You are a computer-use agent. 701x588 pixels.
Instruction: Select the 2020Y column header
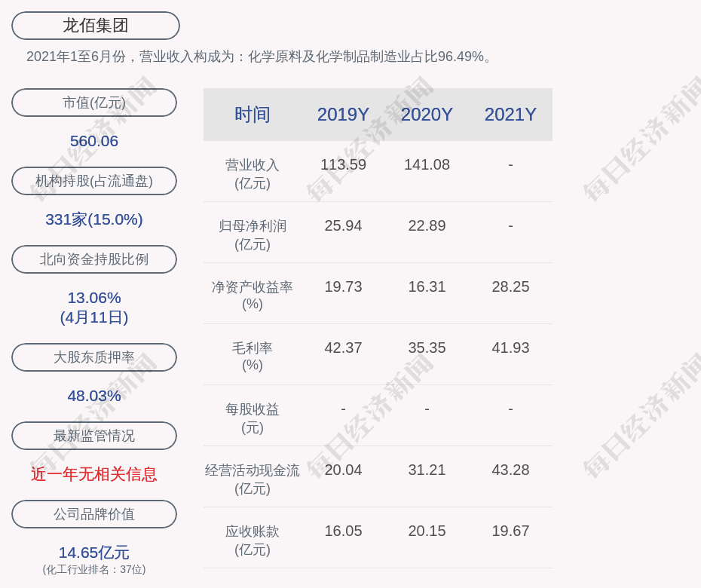click(x=427, y=115)
